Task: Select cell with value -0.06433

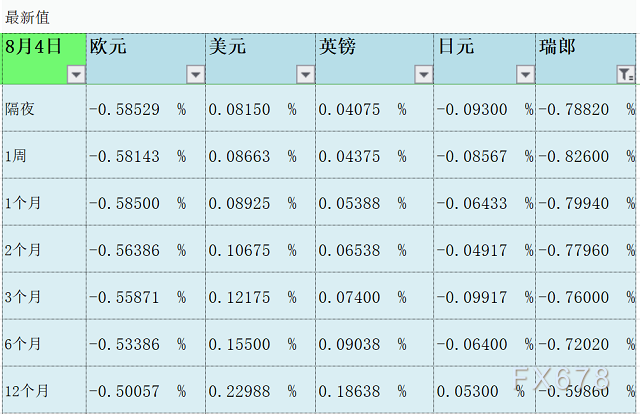Action: click(484, 202)
